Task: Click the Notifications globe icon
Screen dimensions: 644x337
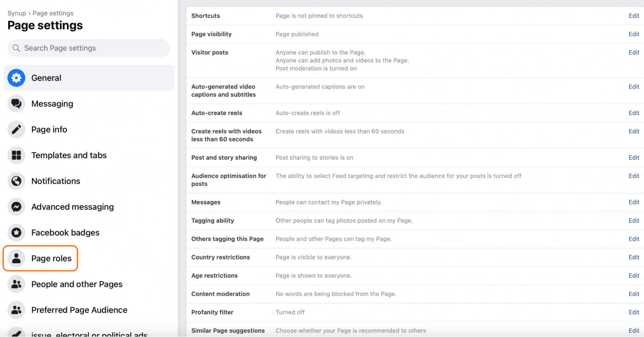Action: coord(16,181)
